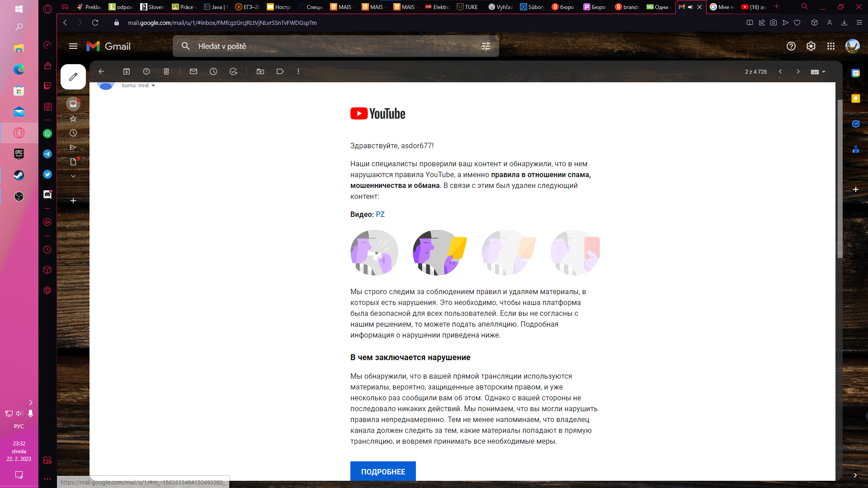
Task: Switch to the TUKE tab
Action: point(467,7)
